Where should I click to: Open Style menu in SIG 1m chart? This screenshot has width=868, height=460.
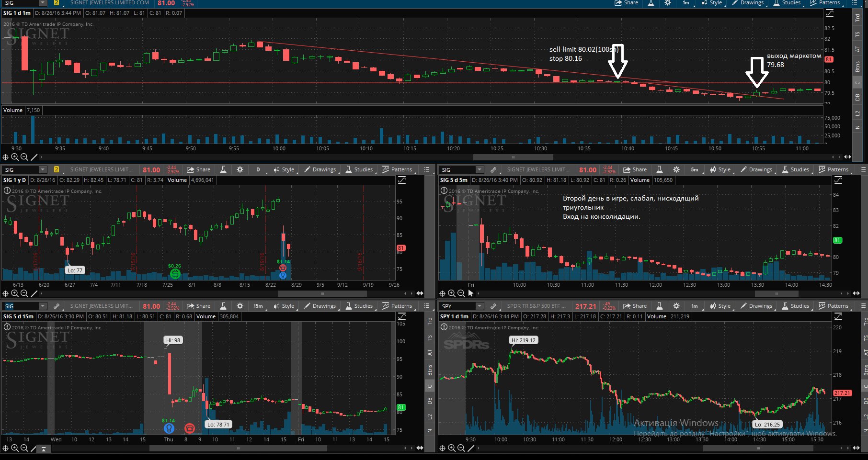pyautogui.click(x=712, y=3)
